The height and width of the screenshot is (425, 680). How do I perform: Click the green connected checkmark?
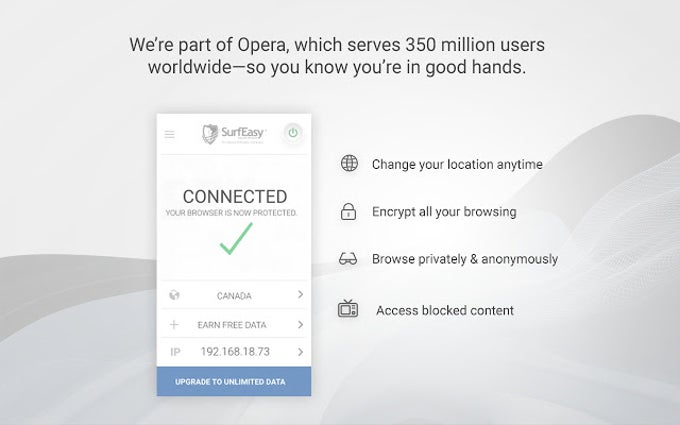point(234,239)
